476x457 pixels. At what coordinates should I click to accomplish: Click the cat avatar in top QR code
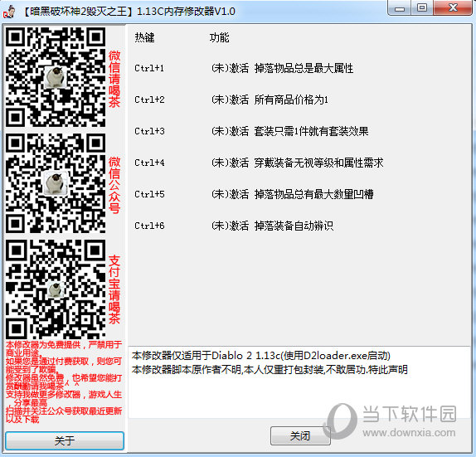pos(56,77)
